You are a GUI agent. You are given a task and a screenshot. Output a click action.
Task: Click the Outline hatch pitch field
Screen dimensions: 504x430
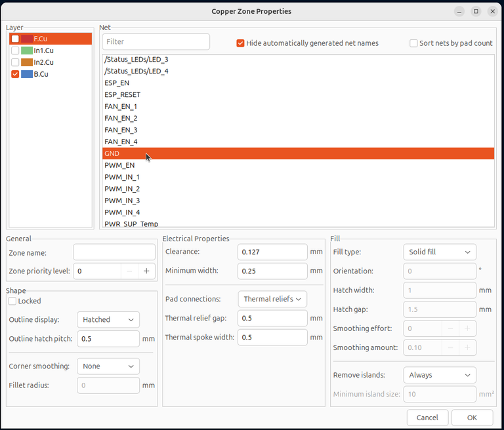pos(108,339)
